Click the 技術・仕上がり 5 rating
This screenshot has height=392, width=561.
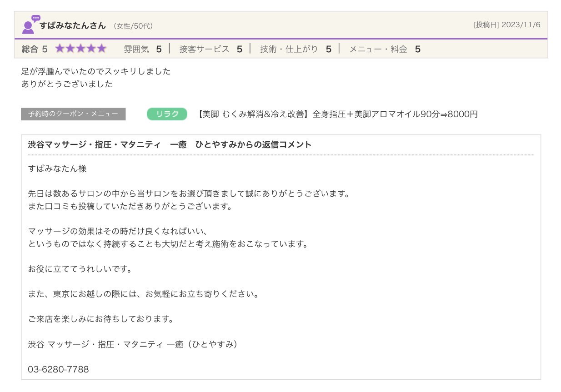296,49
